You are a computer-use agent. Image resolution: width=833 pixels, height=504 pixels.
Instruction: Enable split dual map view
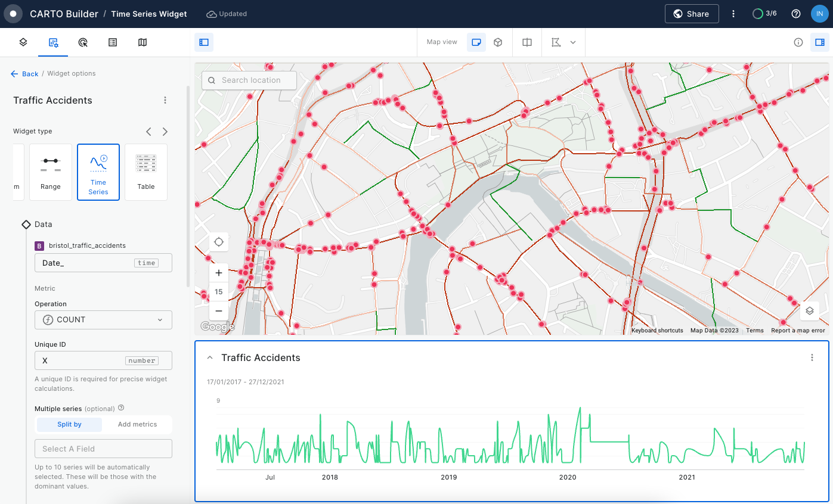coord(527,42)
